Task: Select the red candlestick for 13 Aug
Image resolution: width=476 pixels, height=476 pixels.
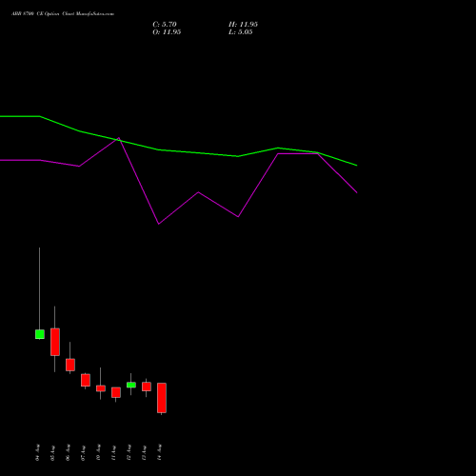Action: (147, 387)
